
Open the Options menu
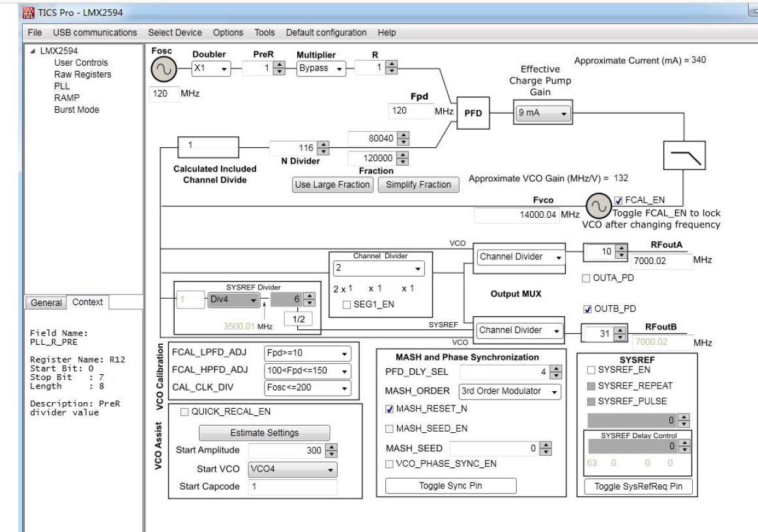coord(228,33)
